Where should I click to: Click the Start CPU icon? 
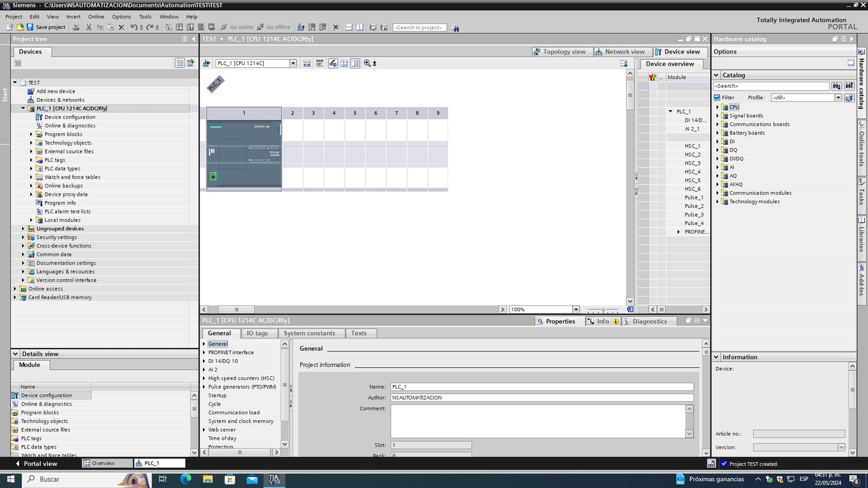click(x=311, y=27)
